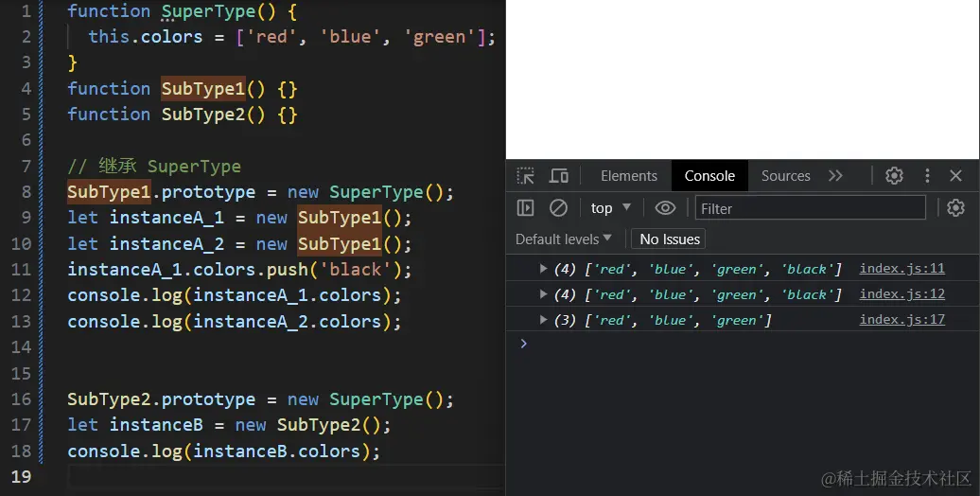The width and height of the screenshot is (980, 496).
Task: Close the DevTools panel
Action: [955, 176]
